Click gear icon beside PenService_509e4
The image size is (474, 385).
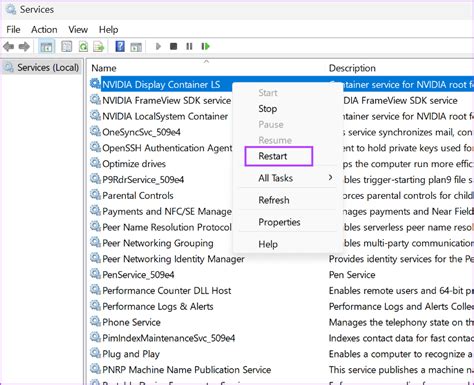(95, 274)
